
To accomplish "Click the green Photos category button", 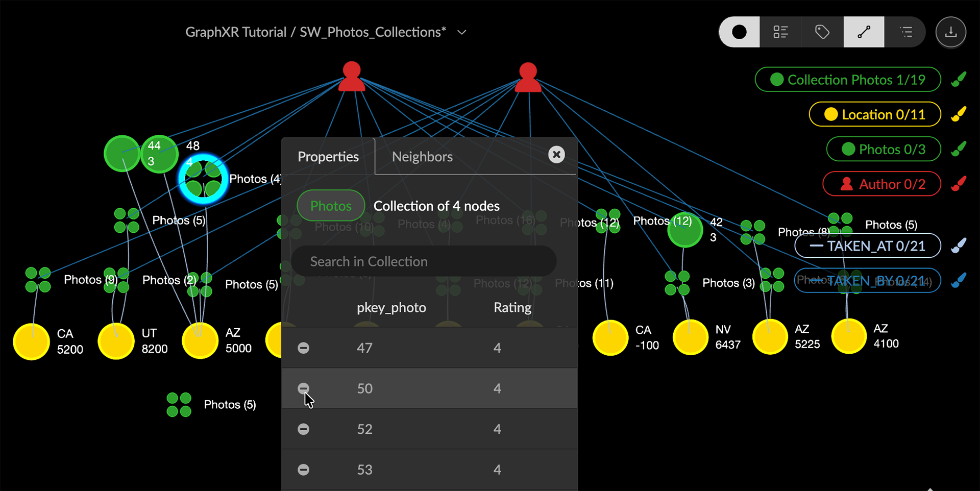I will pos(331,206).
